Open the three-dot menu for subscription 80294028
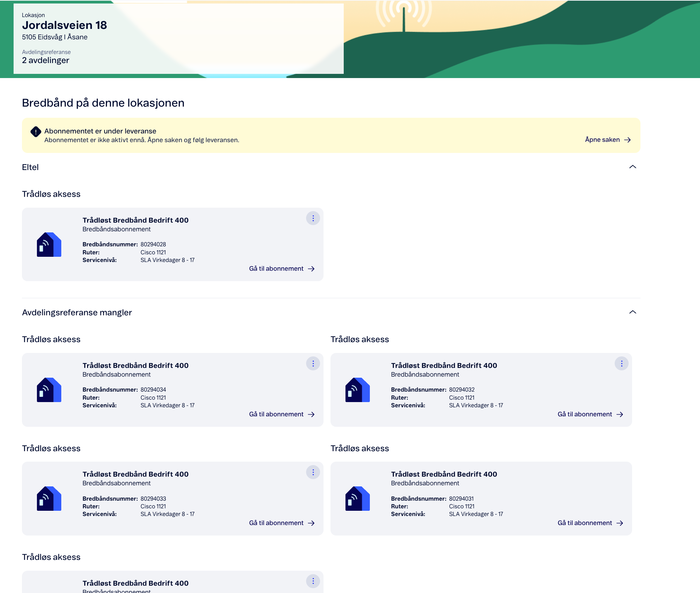700x593 pixels. (313, 218)
